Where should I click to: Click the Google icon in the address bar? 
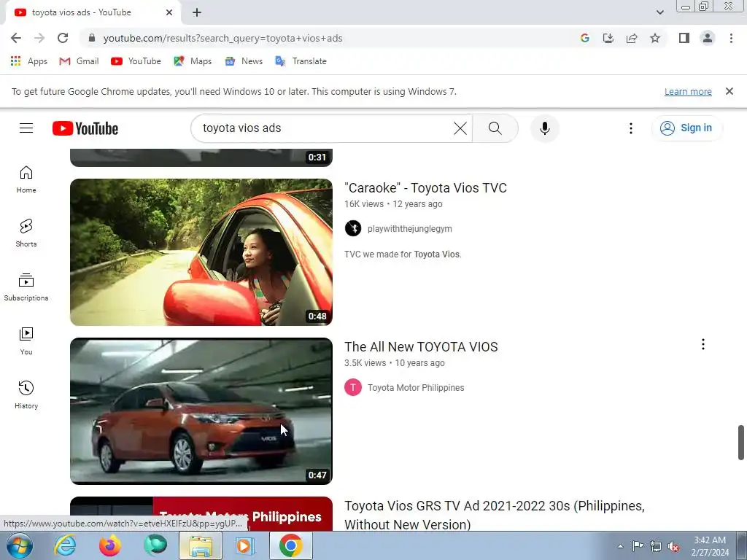pos(585,38)
